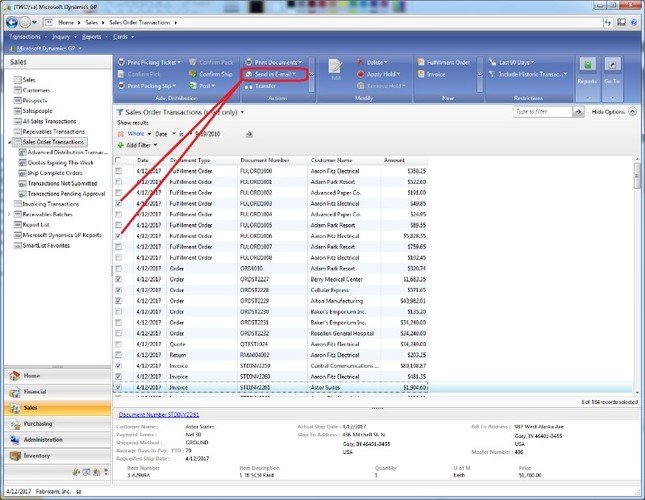Screen dimensions: 645x500
Task: Uncheck the ORDST2227 row checkbox
Action: (118, 279)
